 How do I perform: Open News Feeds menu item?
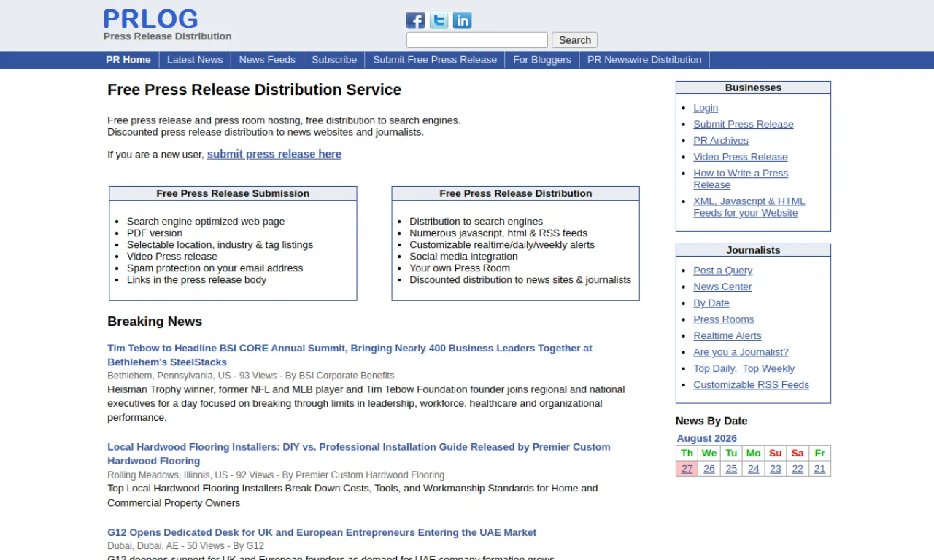267,60
